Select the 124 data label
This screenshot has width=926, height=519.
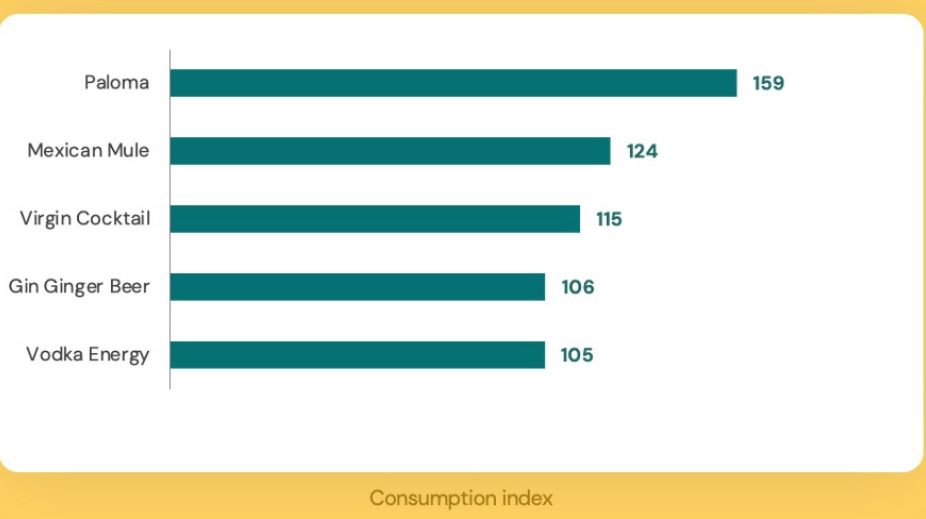point(642,152)
